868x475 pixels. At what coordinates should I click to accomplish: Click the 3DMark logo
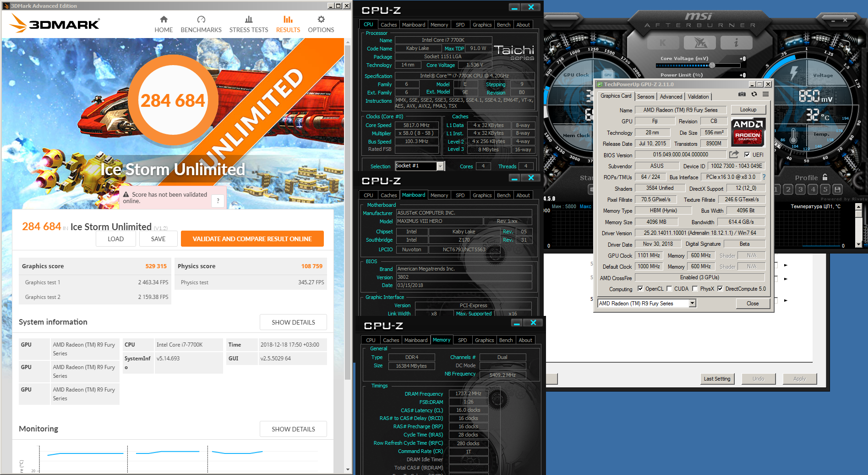tap(55, 23)
